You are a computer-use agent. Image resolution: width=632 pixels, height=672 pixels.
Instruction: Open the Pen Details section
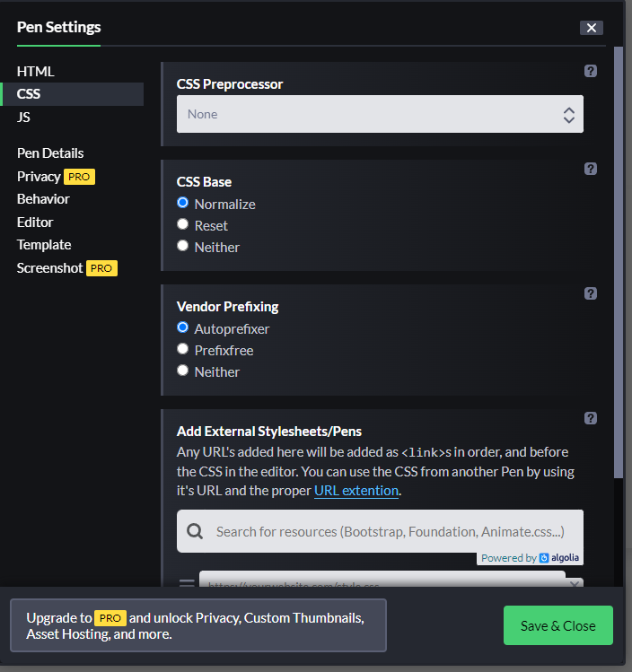pyautogui.click(x=50, y=153)
